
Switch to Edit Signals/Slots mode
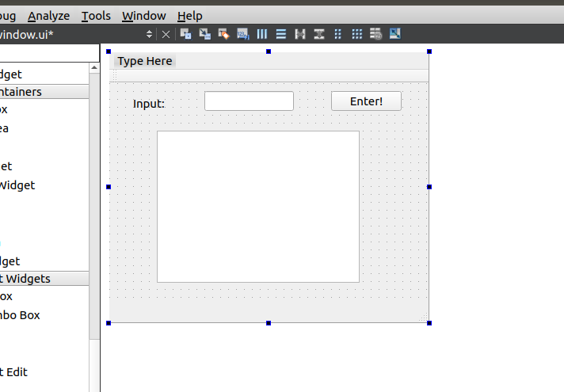[205, 34]
